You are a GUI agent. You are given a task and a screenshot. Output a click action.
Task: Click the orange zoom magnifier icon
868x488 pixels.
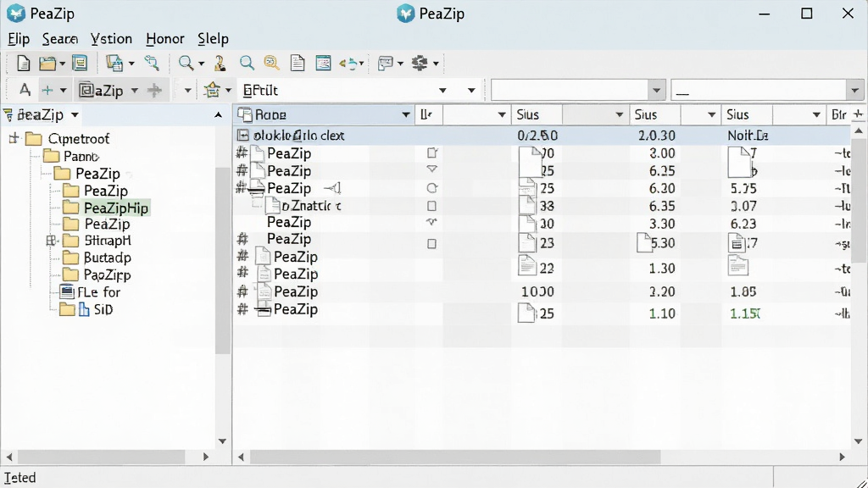pyautogui.click(x=271, y=63)
